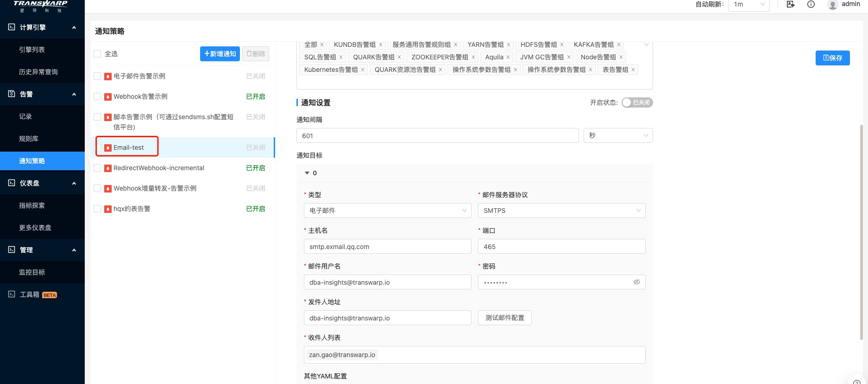Remove the Aquila tag
The image size is (868, 384).
(508, 57)
